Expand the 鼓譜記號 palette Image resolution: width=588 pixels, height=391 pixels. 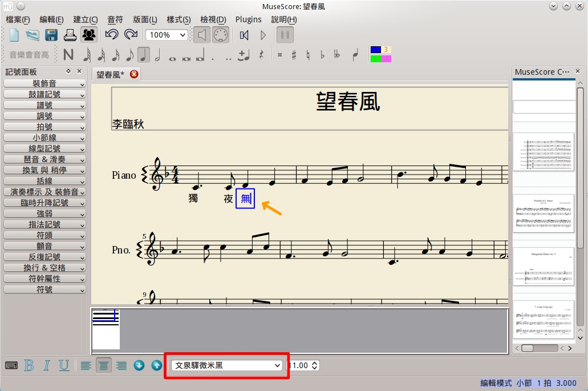44,94
